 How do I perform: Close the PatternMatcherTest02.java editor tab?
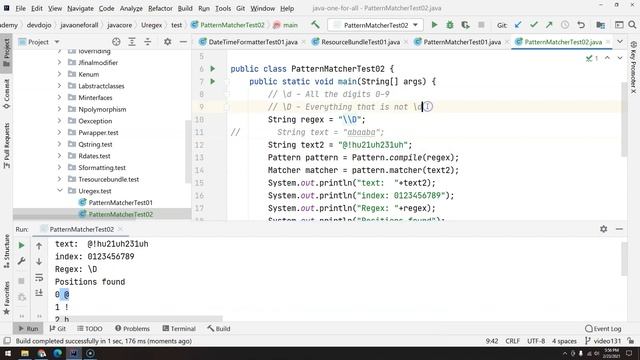tap(608, 42)
